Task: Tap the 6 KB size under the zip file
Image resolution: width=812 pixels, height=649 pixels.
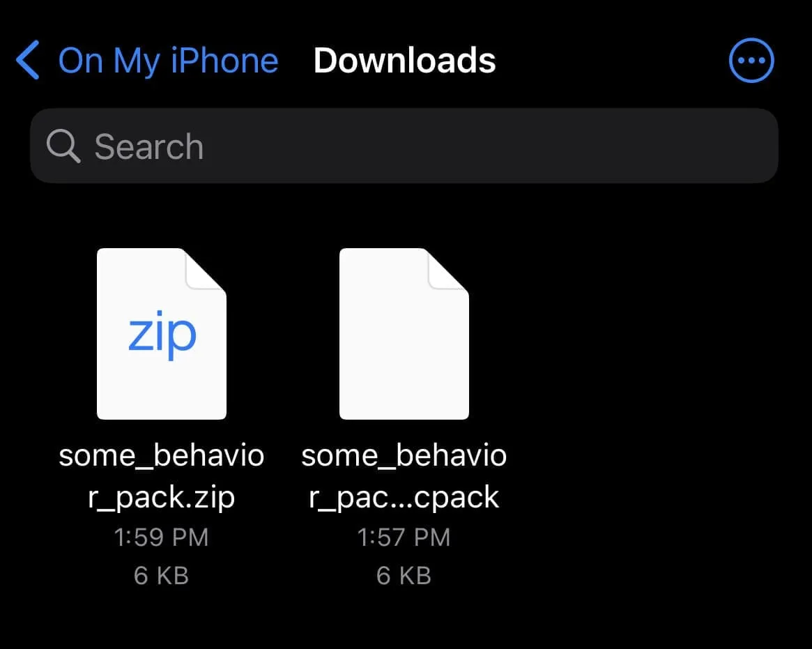Action: coord(162,575)
